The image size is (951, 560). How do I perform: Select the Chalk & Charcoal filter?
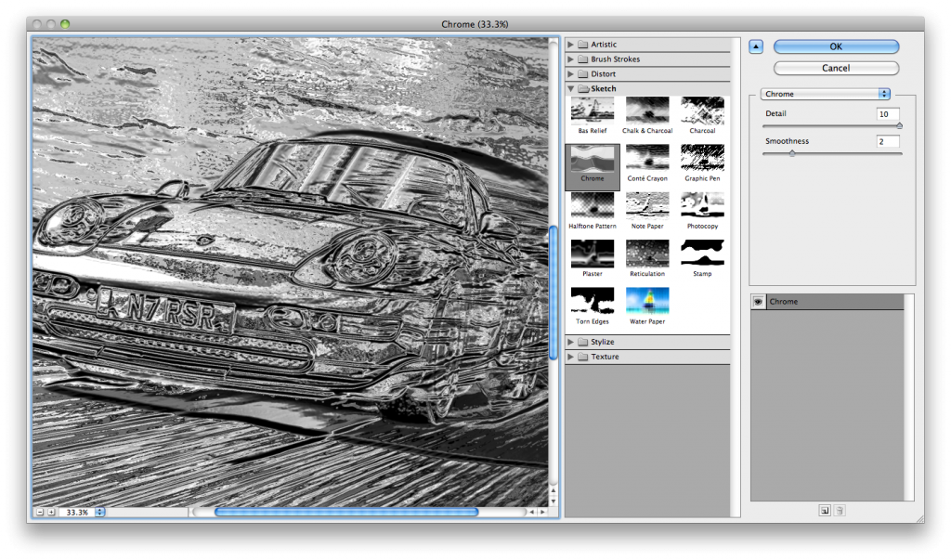point(646,113)
